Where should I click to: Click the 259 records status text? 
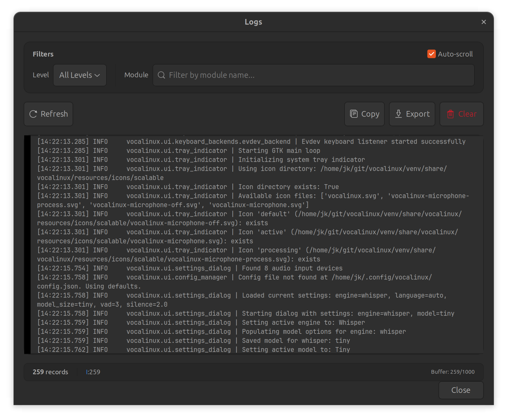point(50,372)
